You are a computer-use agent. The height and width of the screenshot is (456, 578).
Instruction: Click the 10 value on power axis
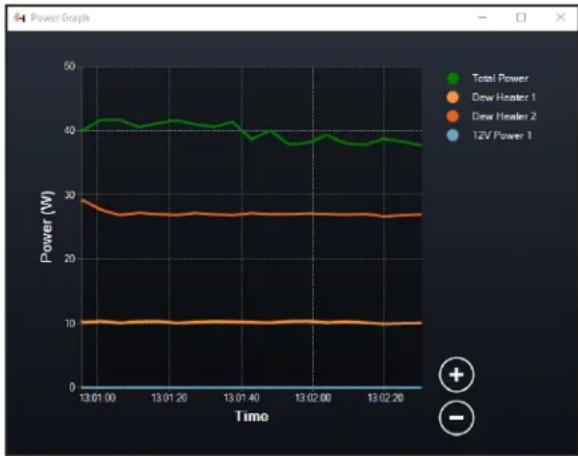pos(70,323)
